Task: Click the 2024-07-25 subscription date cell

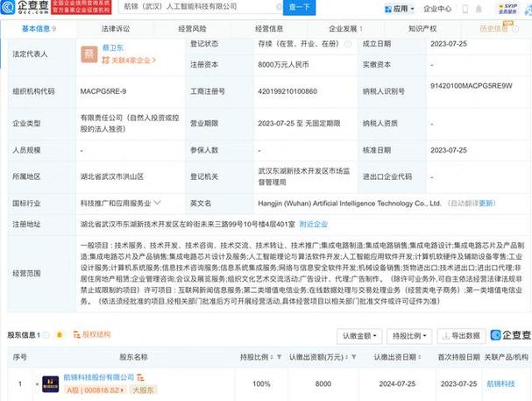Action: click(x=397, y=383)
